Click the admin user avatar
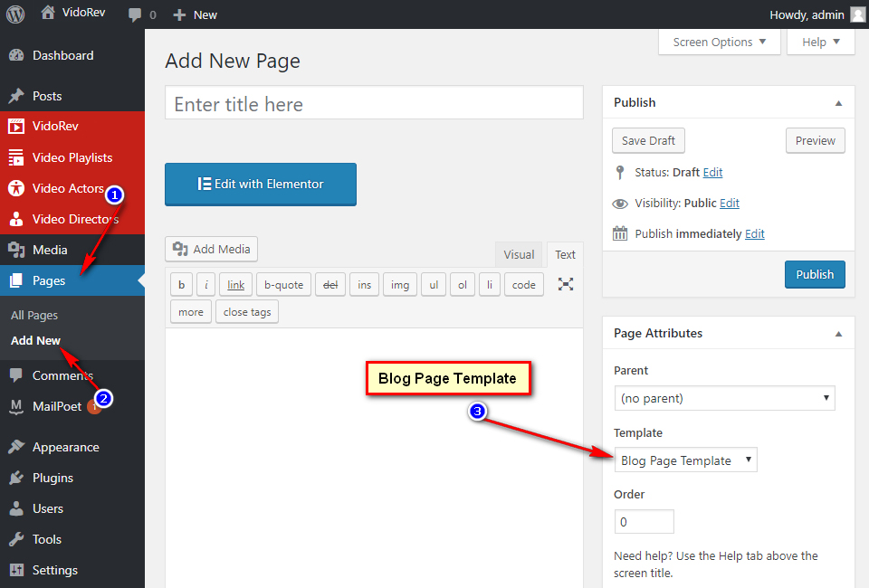The width and height of the screenshot is (869, 588). pyautogui.click(x=856, y=14)
